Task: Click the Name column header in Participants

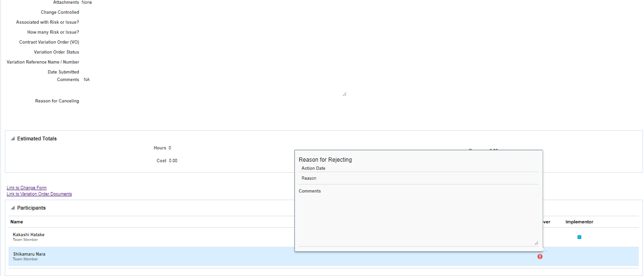Action: (x=16, y=221)
